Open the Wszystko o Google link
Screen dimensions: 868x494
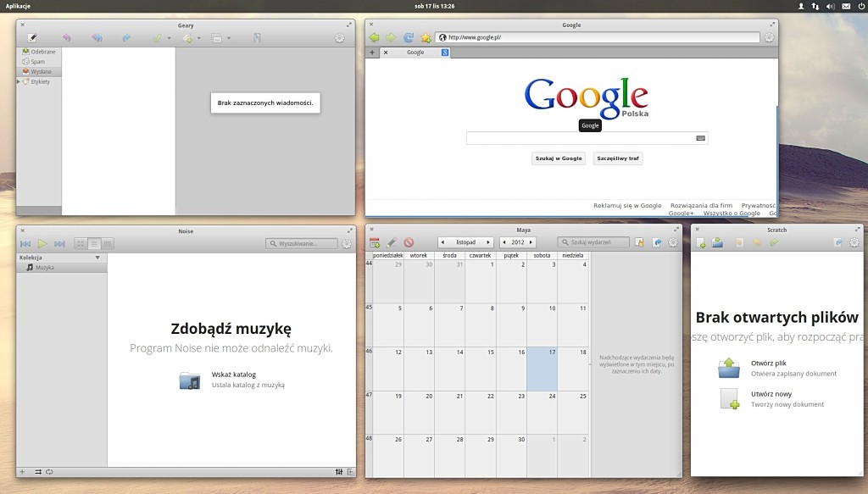pos(732,213)
